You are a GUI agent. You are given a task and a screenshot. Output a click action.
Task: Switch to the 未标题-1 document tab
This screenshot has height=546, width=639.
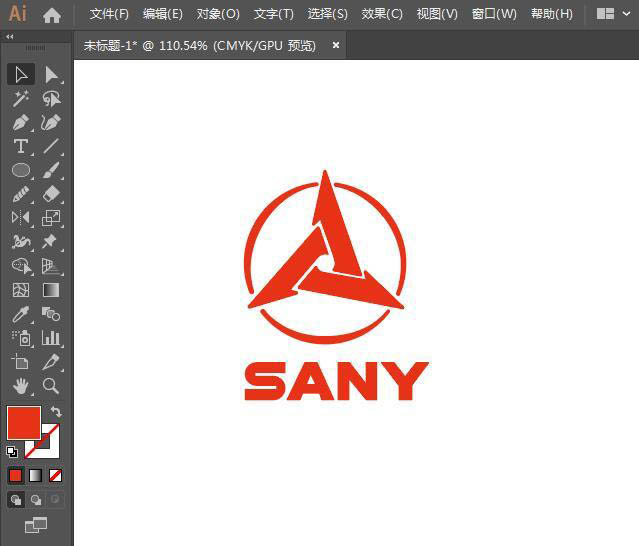point(200,45)
